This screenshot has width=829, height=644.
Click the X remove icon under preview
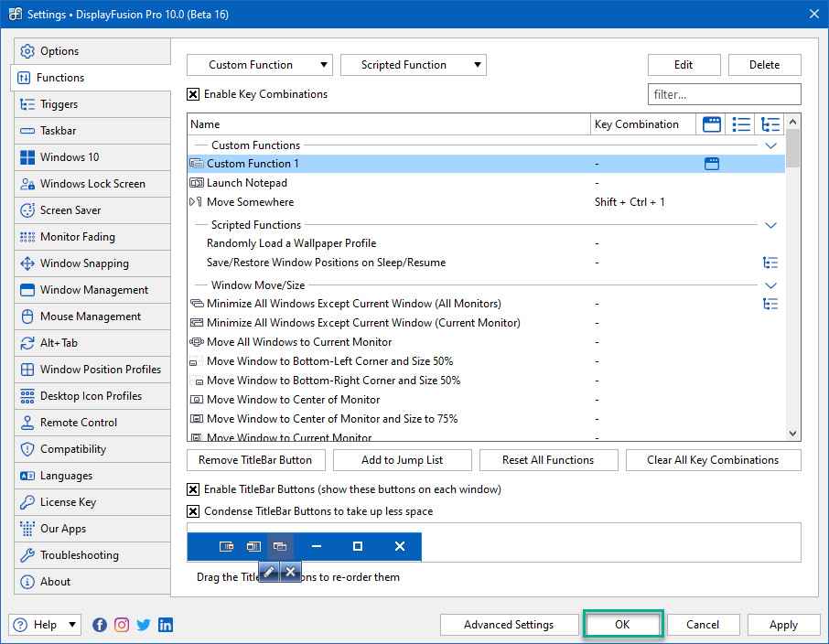(290, 572)
